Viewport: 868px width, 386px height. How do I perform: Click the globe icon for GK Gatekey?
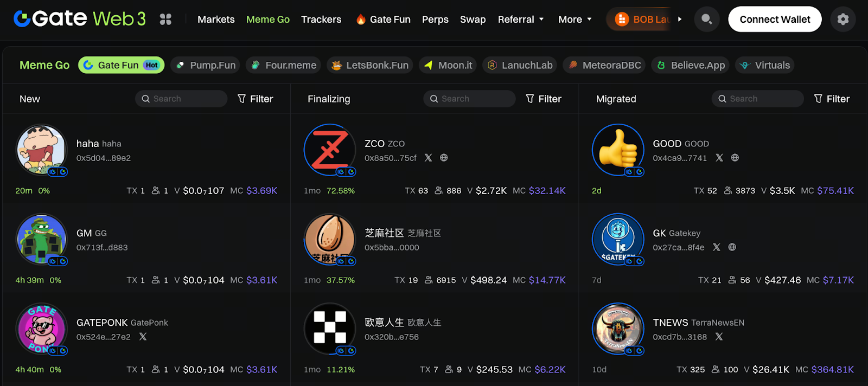click(732, 247)
